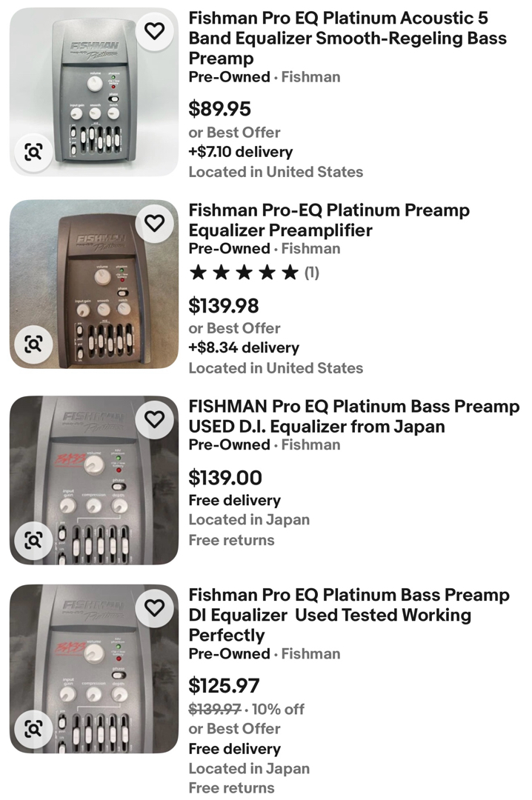The height and width of the screenshot is (800, 532).
Task: Open the fourth listing's product photo
Action: 94,669
